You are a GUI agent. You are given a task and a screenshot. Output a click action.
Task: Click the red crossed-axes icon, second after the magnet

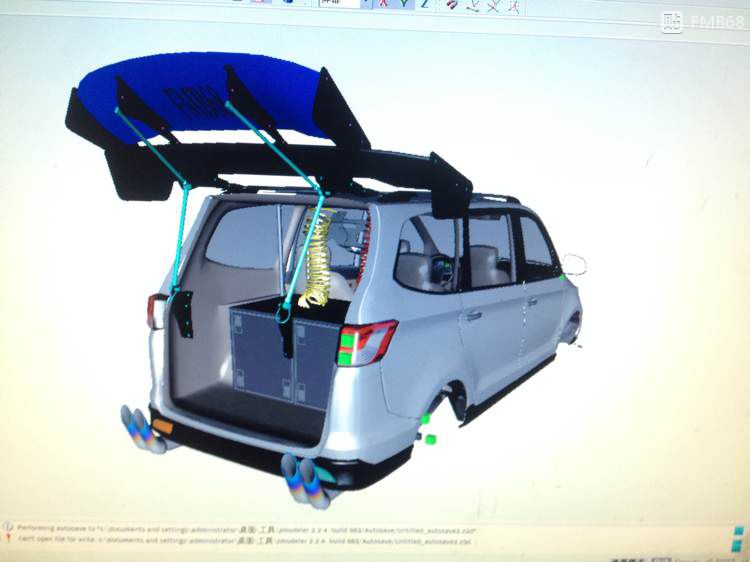coord(493,6)
